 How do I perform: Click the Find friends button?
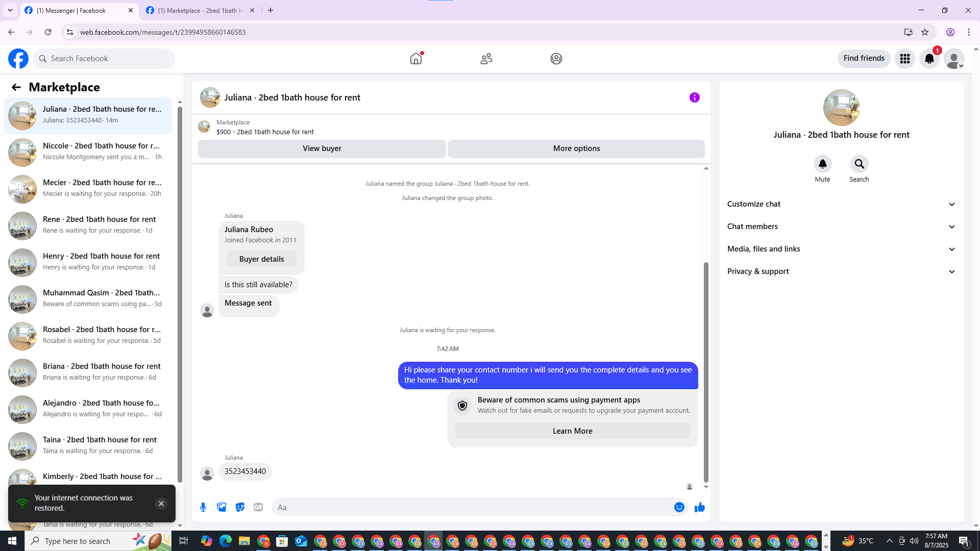tap(864, 59)
